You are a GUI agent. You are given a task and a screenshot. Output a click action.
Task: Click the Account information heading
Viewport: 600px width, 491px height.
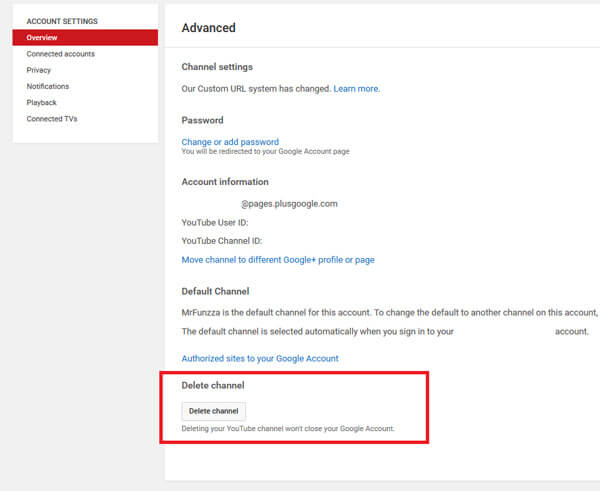[225, 182]
